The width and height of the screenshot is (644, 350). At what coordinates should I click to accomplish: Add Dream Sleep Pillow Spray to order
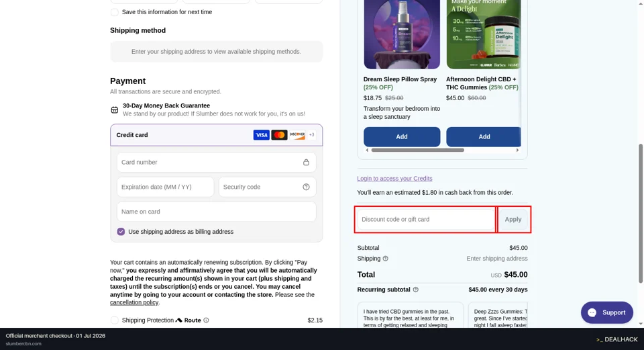tap(402, 136)
